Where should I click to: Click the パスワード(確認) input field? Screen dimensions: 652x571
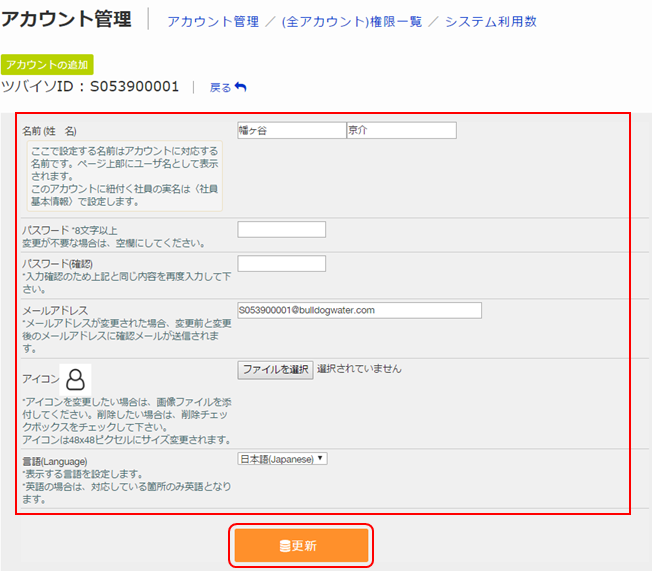(282, 263)
